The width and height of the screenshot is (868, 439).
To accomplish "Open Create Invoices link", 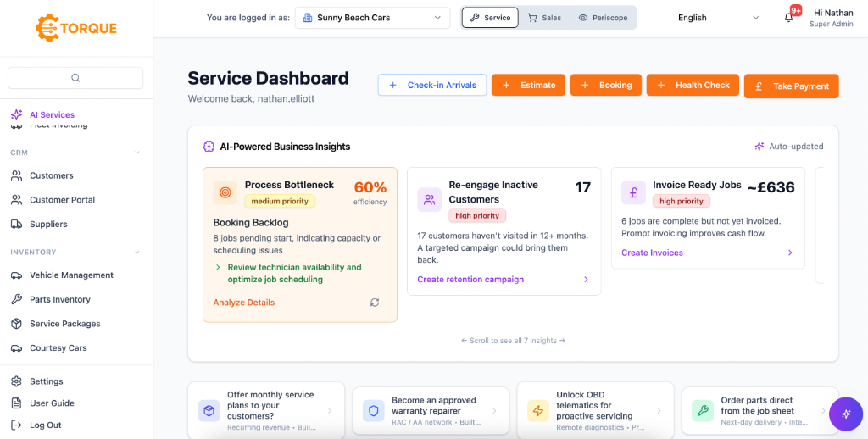I will coord(652,253).
